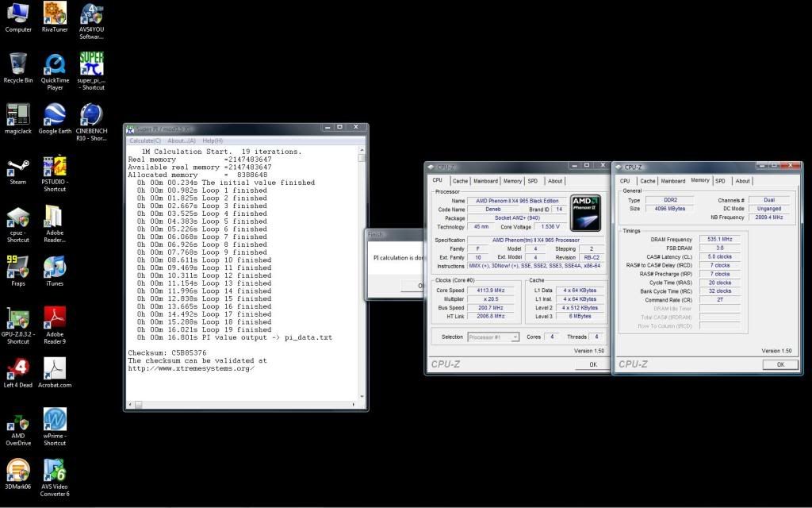
Task: Open the Adobe Reader folder icon
Action: tap(55, 224)
